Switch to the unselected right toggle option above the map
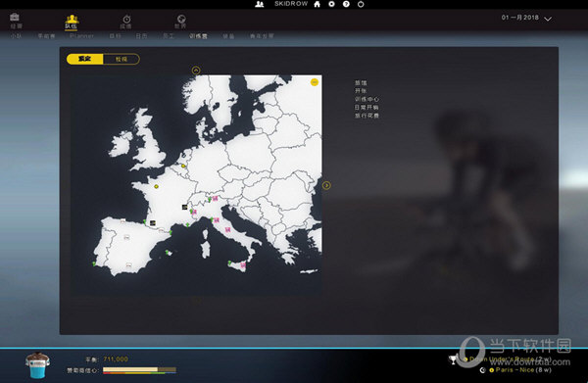This screenshot has width=588, height=383. click(x=122, y=59)
